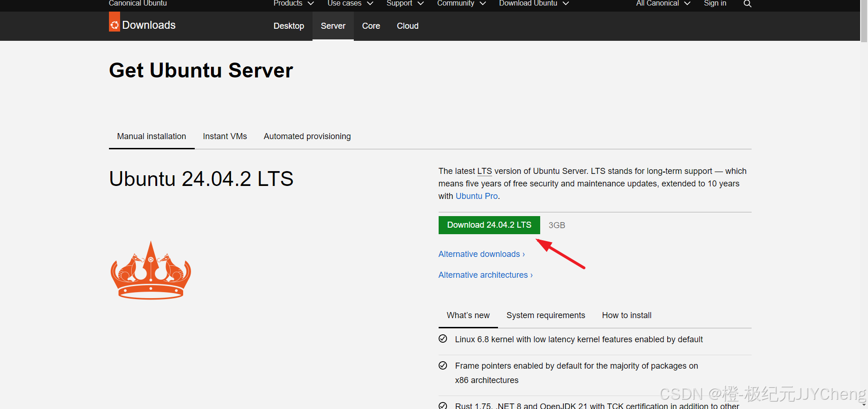Screen dimensions: 868x409
Task: Open the All Canonical dropdown
Action: (x=663, y=4)
